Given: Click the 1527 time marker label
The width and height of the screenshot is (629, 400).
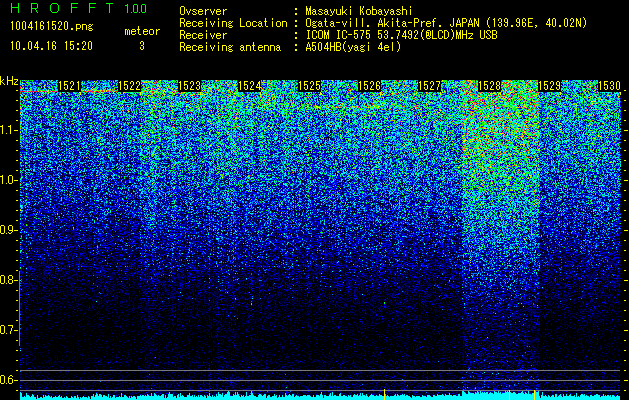Looking at the screenshot, I should (429, 86).
